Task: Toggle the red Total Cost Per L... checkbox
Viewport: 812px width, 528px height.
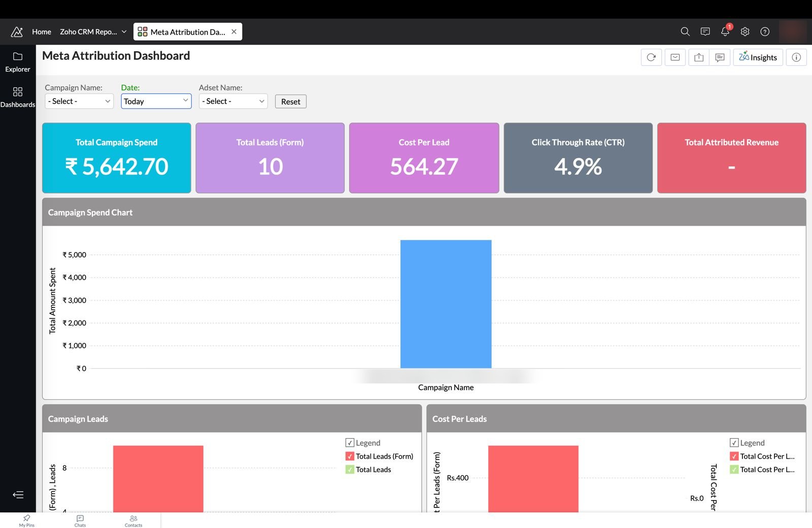Action: 734,456
